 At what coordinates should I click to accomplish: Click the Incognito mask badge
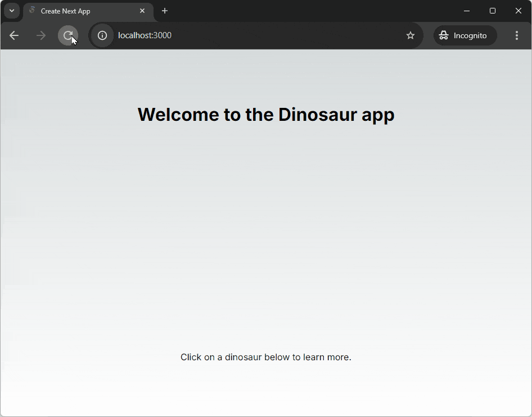pos(445,35)
